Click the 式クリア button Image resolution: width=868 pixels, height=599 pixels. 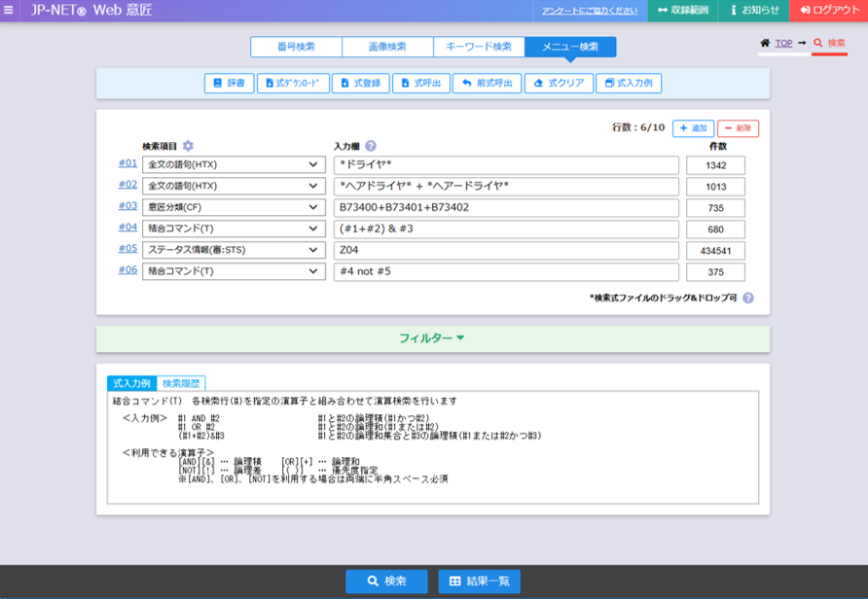pyautogui.click(x=559, y=83)
